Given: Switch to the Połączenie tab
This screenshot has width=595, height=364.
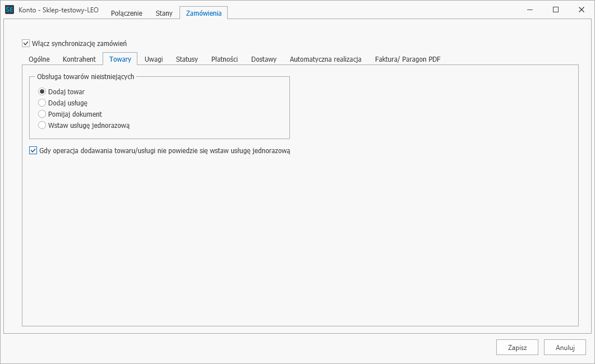Looking at the screenshot, I should click(126, 13).
